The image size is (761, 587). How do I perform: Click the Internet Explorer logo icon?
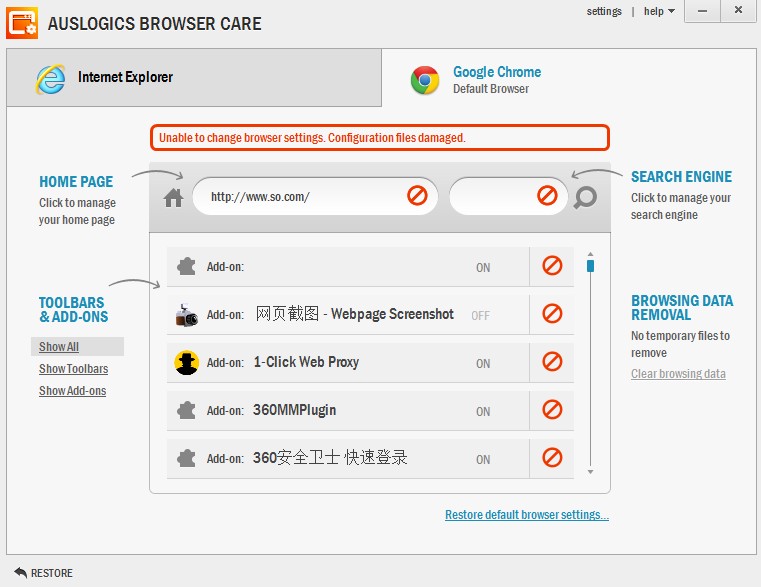tap(50, 79)
